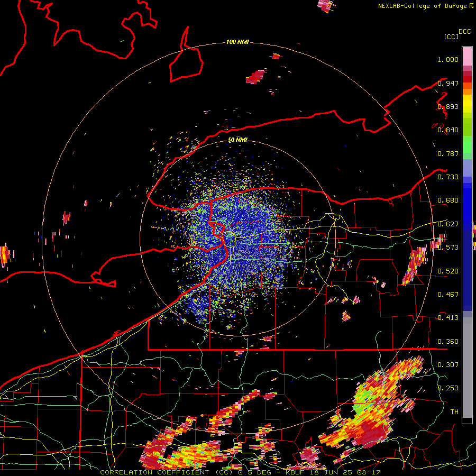Click the DCC label above the color scale

click(x=464, y=32)
